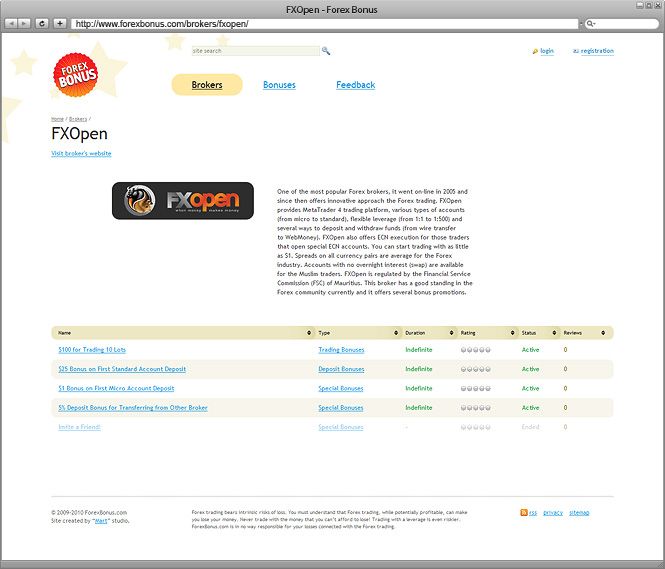Click the key icon beside login
The width and height of the screenshot is (665, 569).
535,51
